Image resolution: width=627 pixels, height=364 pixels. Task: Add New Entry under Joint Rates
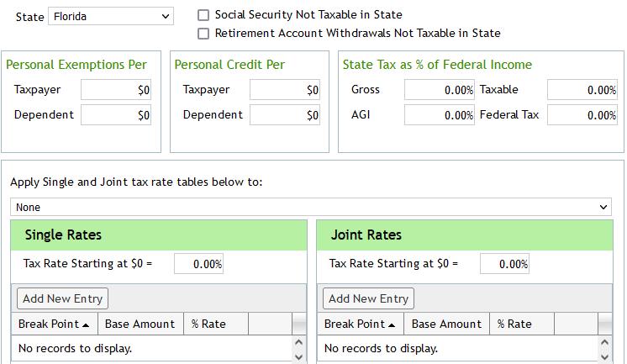click(368, 298)
